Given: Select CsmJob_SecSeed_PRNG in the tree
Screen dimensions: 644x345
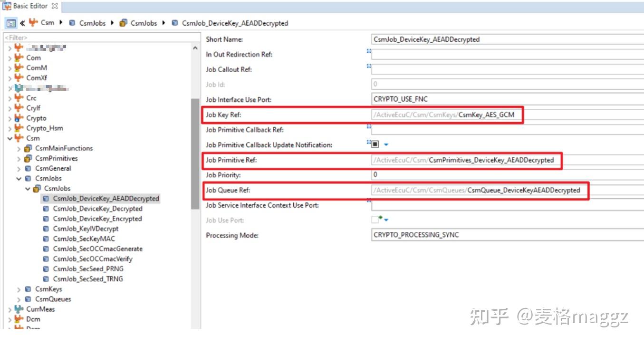Looking at the screenshot, I should pyautogui.click(x=88, y=269).
